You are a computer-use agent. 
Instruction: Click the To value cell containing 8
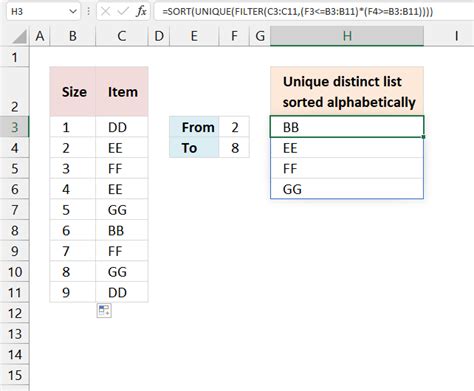[x=234, y=148]
